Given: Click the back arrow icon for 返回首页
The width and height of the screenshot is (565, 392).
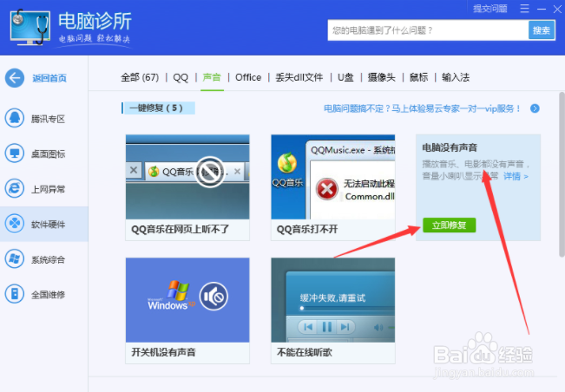Looking at the screenshot, I should (x=15, y=78).
